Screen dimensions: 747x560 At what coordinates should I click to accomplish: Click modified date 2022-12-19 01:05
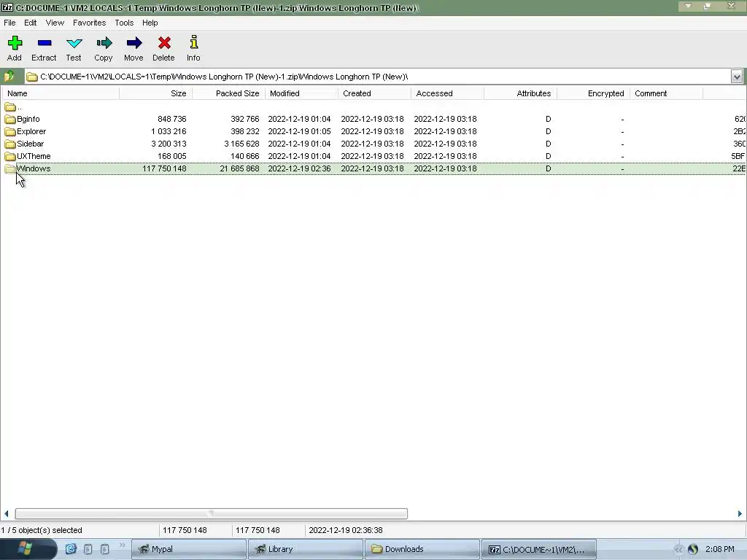click(x=299, y=131)
